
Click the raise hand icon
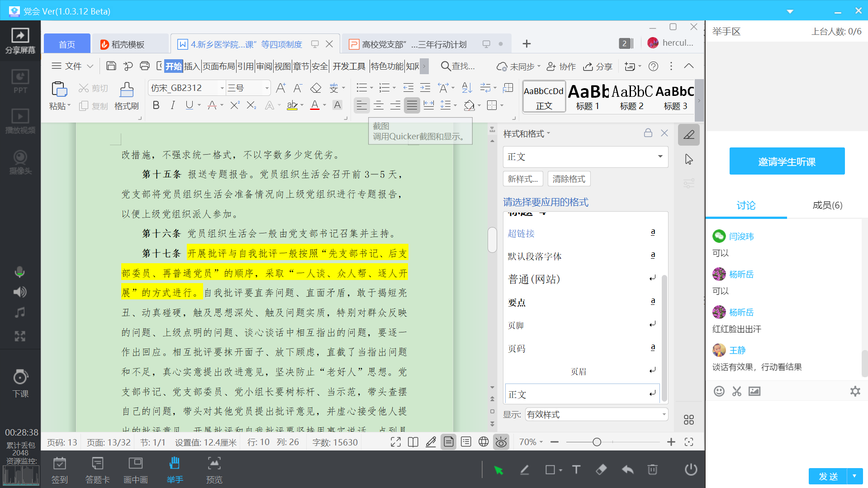coord(175,464)
